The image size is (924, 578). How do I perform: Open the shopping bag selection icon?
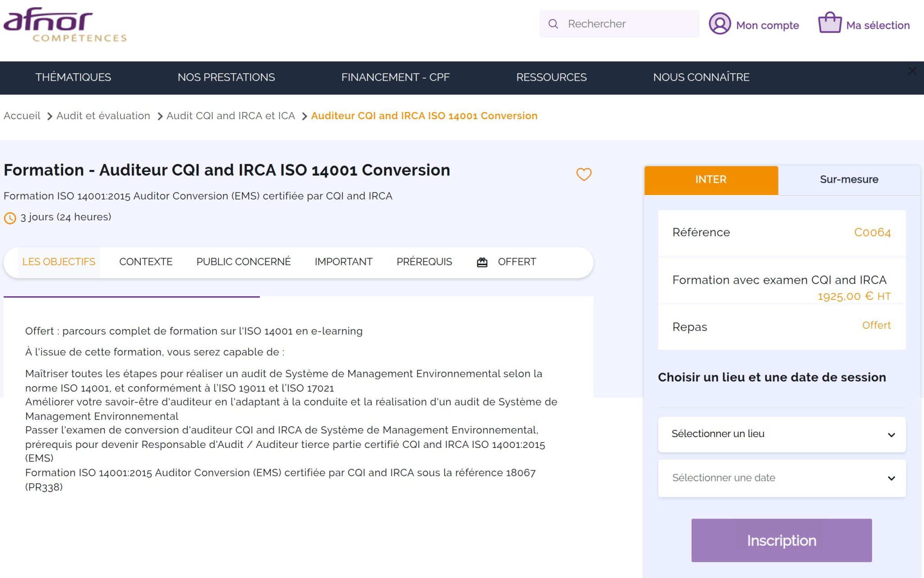coord(830,23)
